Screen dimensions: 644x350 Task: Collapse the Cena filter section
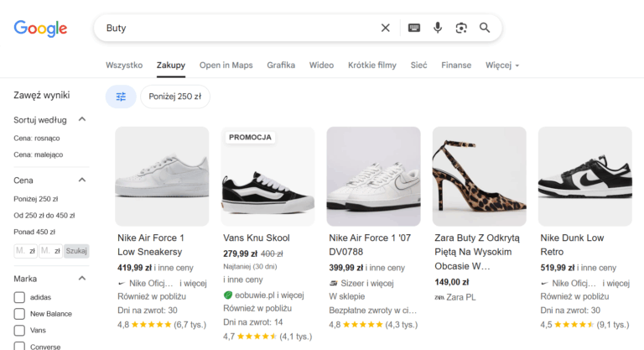point(82,180)
